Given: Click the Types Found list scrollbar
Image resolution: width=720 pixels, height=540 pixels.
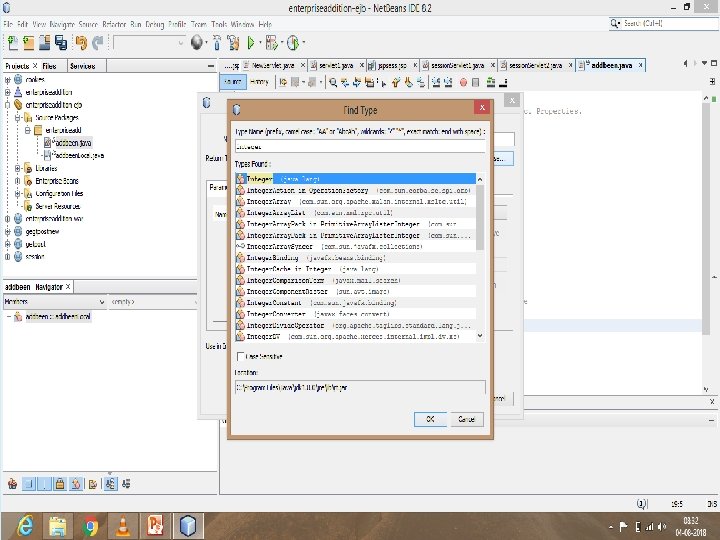Looking at the screenshot, I should (480, 258).
